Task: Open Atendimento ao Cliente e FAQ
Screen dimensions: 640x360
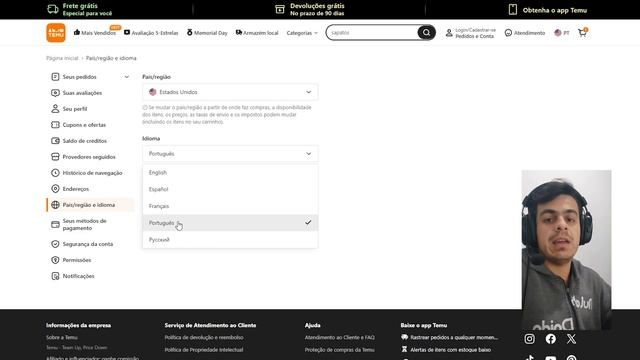Action: [x=340, y=337]
